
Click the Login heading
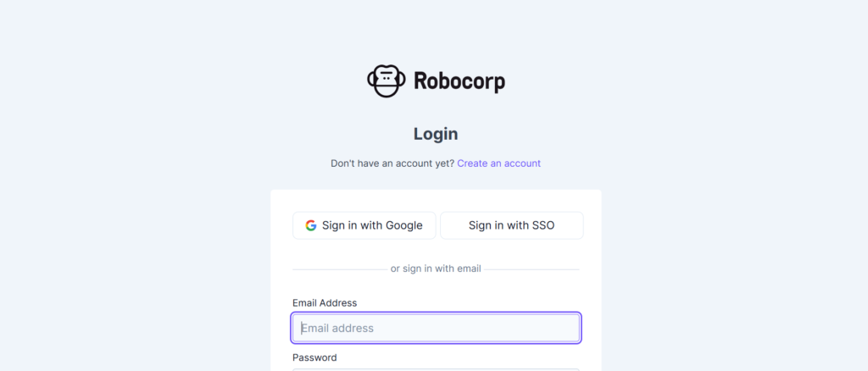436,134
